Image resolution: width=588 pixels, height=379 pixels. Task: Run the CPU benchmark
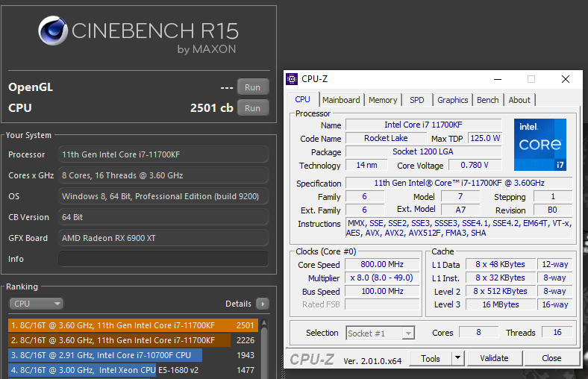click(x=252, y=108)
